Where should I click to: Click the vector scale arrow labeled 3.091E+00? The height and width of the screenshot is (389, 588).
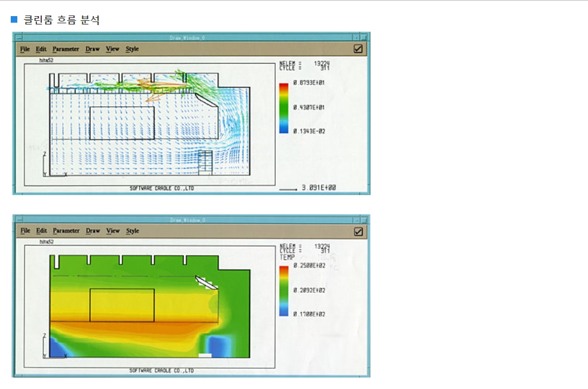[x=288, y=189]
